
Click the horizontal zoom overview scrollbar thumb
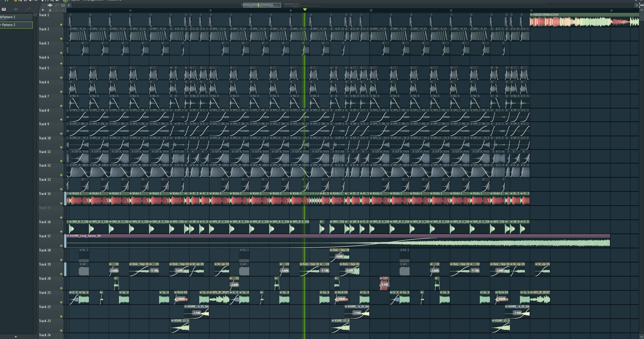pos(262,5)
